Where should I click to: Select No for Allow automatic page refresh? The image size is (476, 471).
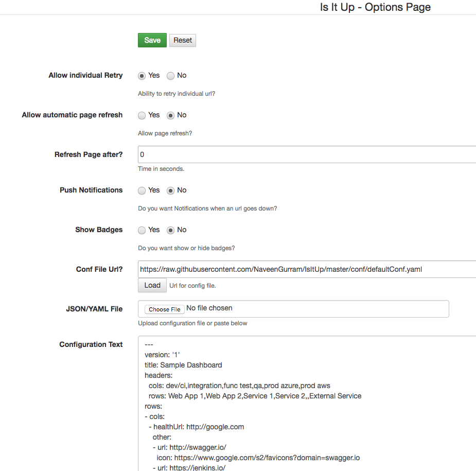tap(171, 115)
